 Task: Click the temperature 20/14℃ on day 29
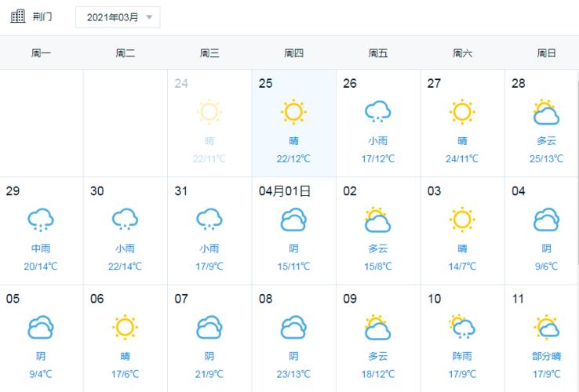click(41, 267)
